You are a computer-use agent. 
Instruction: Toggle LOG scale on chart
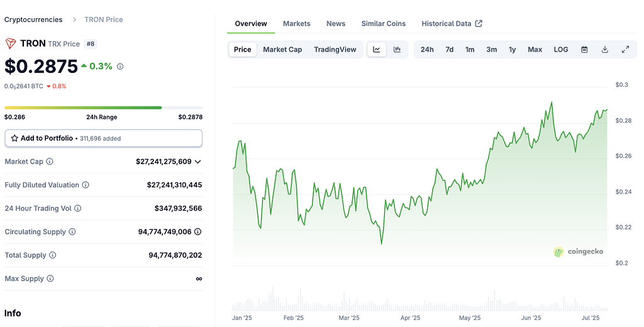click(561, 50)
